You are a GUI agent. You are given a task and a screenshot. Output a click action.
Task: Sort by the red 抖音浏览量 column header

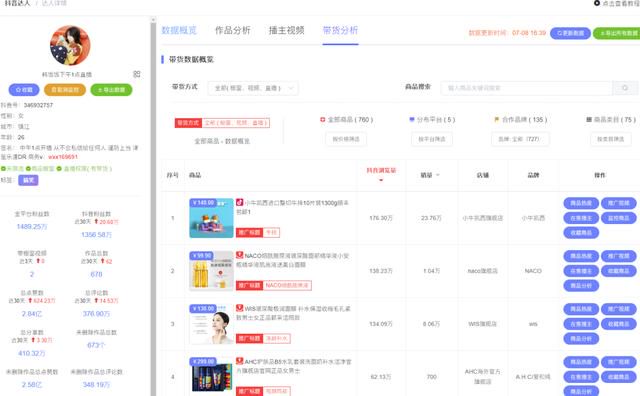[381, 174]
